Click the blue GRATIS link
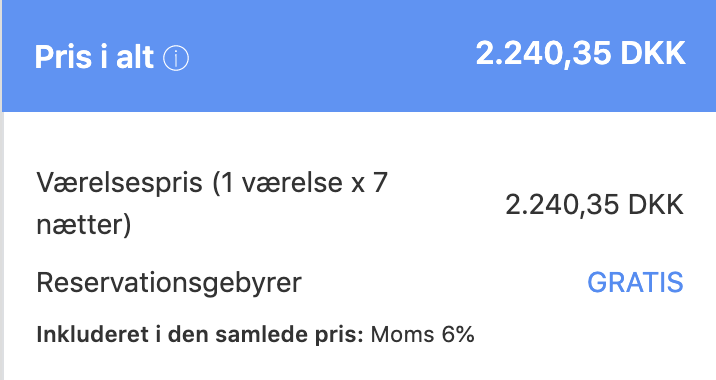Screen dimensions: 716x380 pos(635,282)
